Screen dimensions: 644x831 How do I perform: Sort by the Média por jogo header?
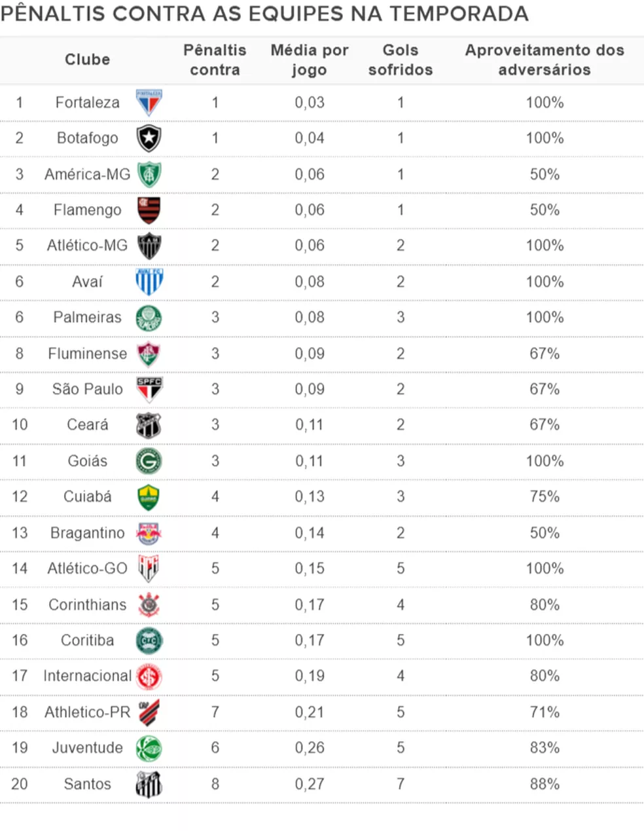[310, 60]
